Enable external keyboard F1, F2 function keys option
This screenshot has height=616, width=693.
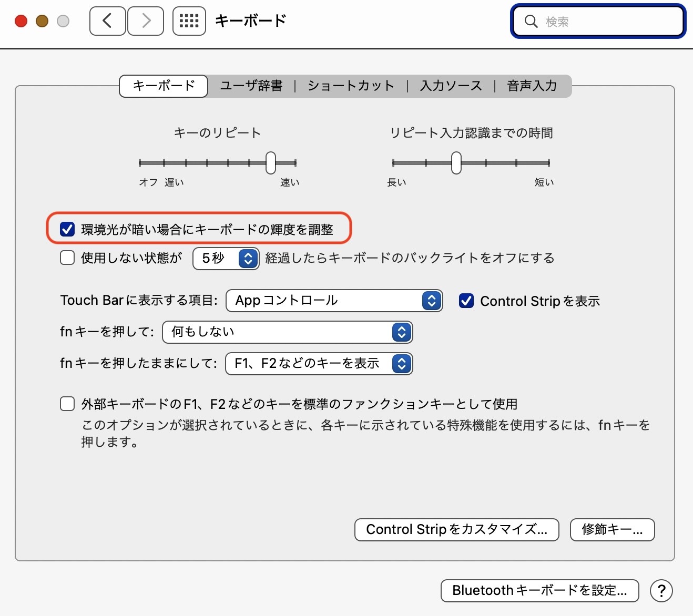pos(67,404)
